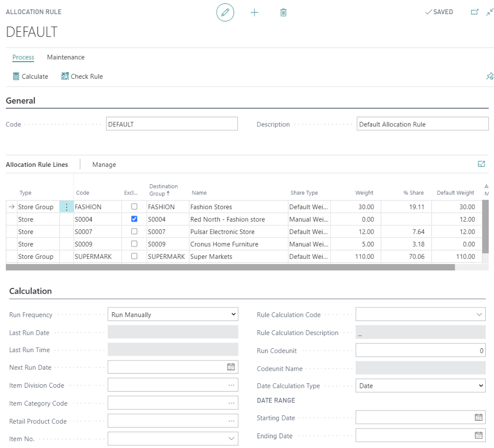
Task: Expand the Rule Calculation Code dropdown
Action: tap(478, 315)
